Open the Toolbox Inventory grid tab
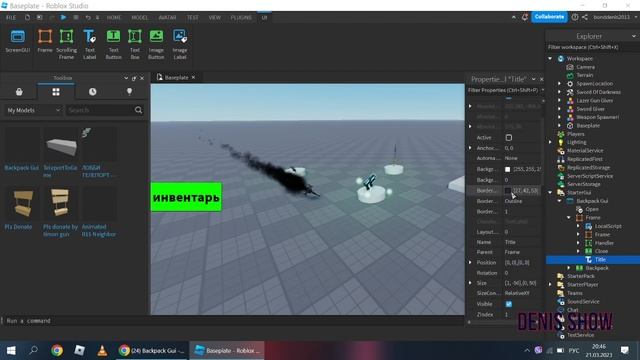640x360 pixels. pos(56,92)
